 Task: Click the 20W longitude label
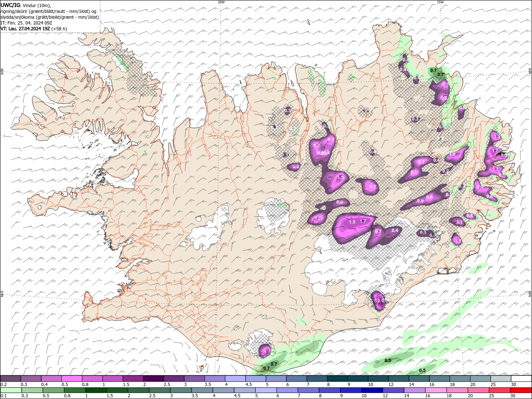[221, 2]
